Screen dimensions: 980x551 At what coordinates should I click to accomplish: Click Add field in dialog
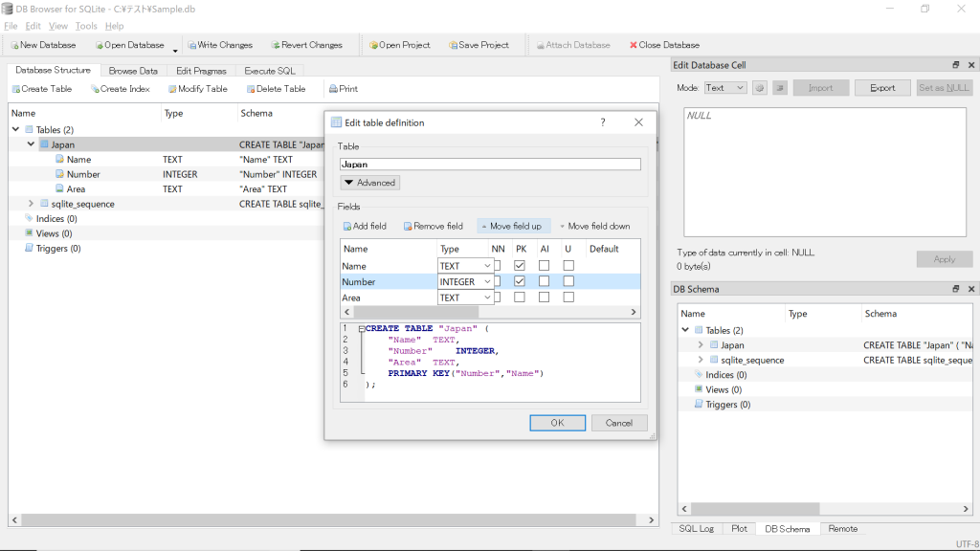click(x=365, y=226)
